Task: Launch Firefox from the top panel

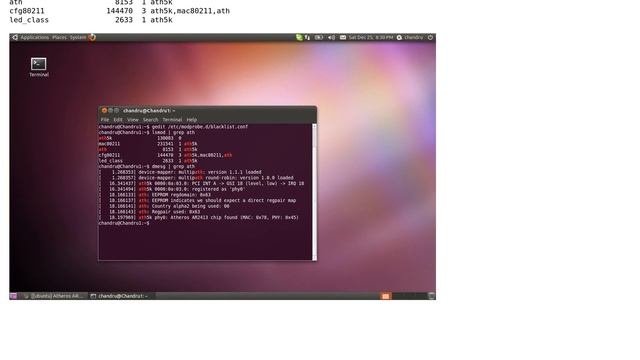Action: (x=92, y=38)
